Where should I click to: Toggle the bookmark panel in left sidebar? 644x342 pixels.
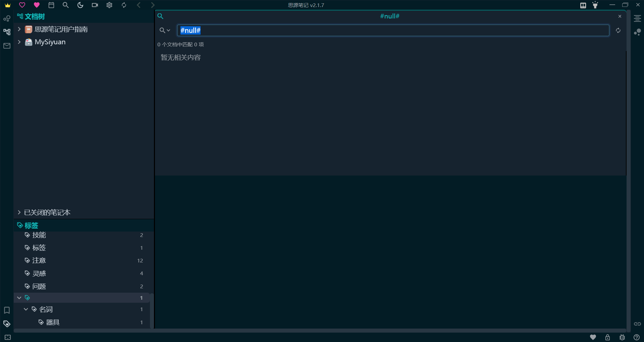click(x=7, y=310)
